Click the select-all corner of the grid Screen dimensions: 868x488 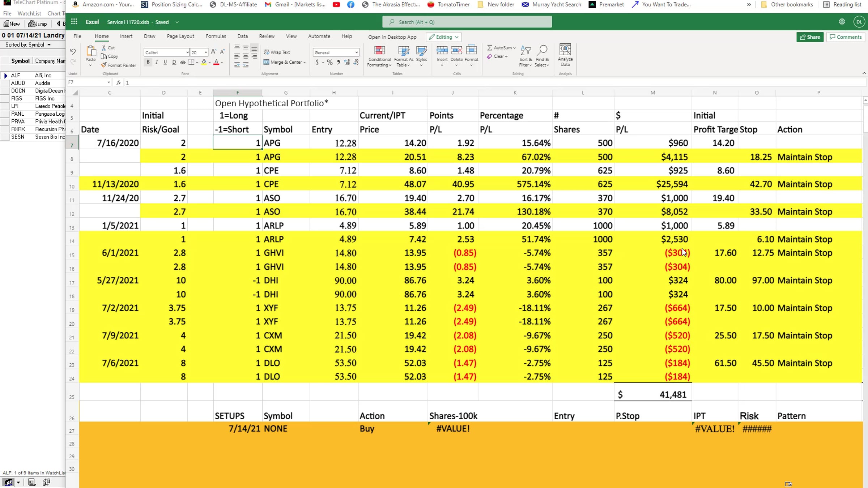tap(75, 93)
